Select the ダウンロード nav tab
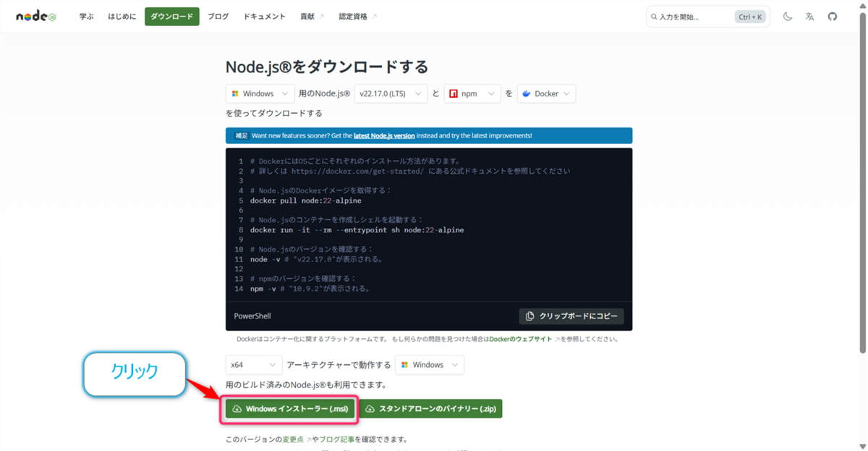868x451 pixels. point(172,17)
